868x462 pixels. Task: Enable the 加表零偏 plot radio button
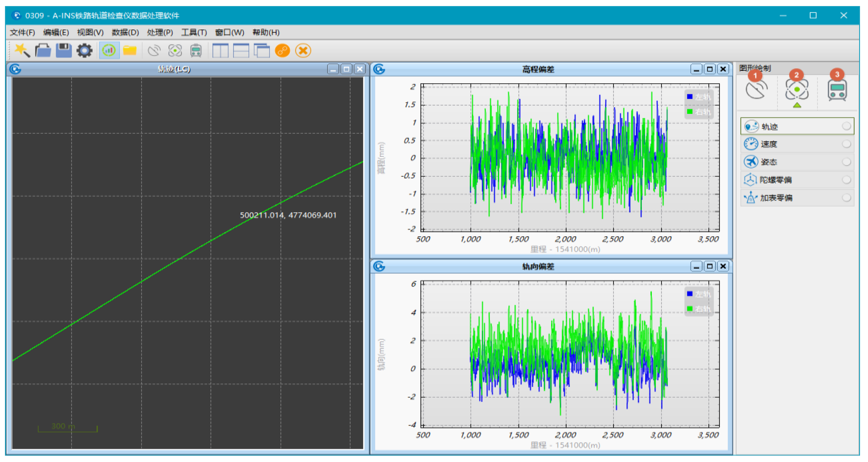coord(846,198)
